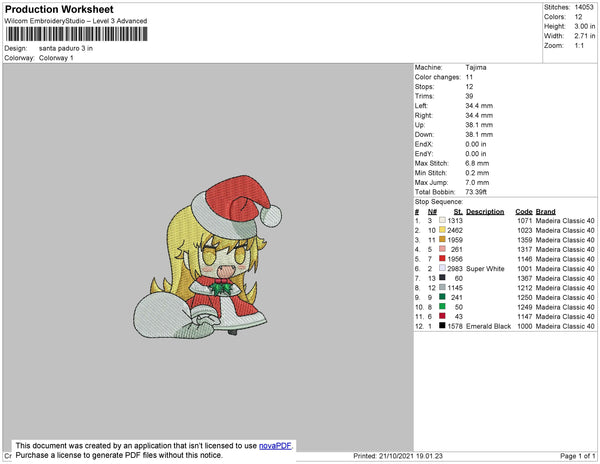This screenshot has height=464, width=600.
Task: Select red swatch for stop 5 (code 1146)
Action: click(x=442, y=258)
